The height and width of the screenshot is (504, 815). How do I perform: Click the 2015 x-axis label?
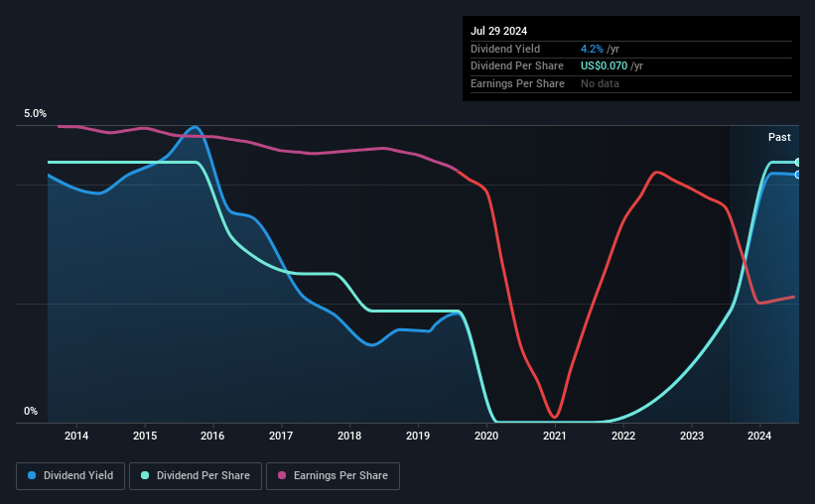145,436
